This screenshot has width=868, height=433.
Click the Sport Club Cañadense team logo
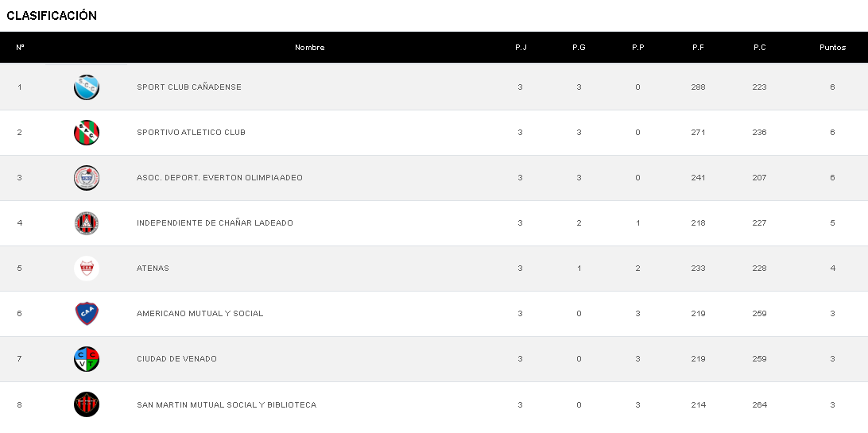point(87,87)
